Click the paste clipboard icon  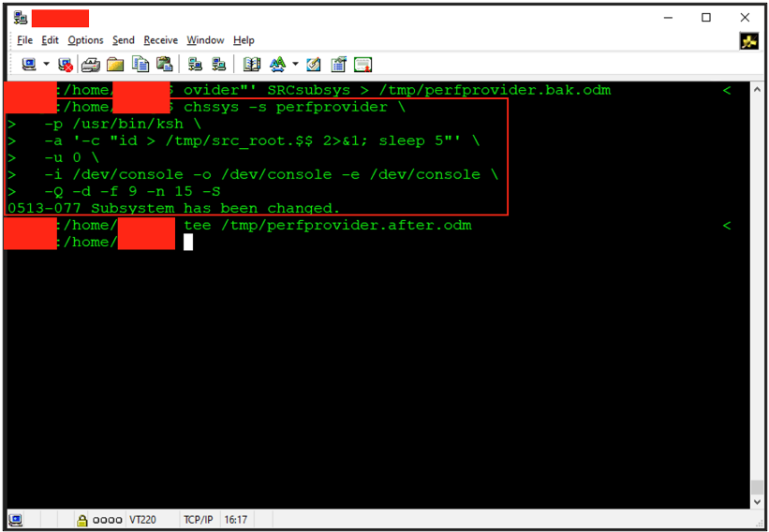165,65
